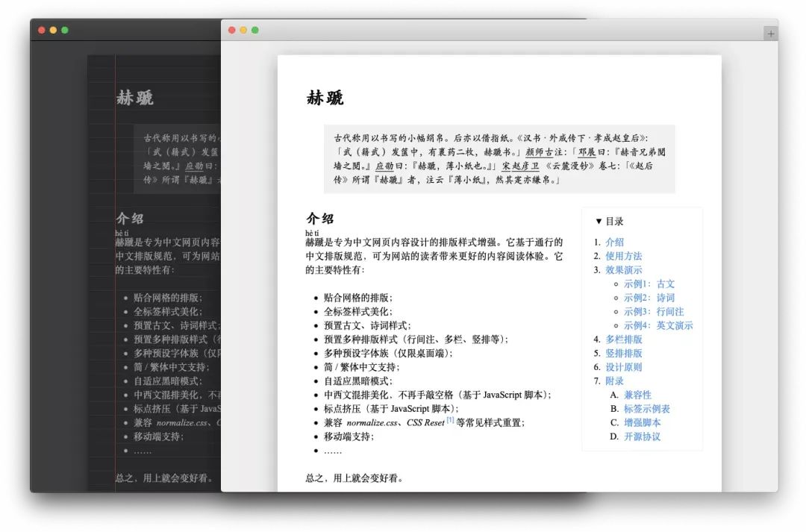Click the new tab plus button
The image size is (806, 532).
click(x=770, y=34)
